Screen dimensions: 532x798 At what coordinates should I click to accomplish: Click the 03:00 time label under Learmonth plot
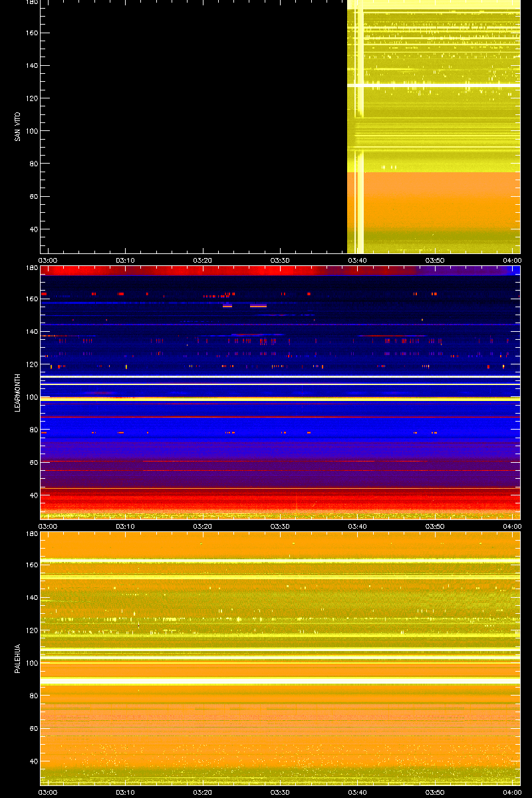[x=49, y=526]
